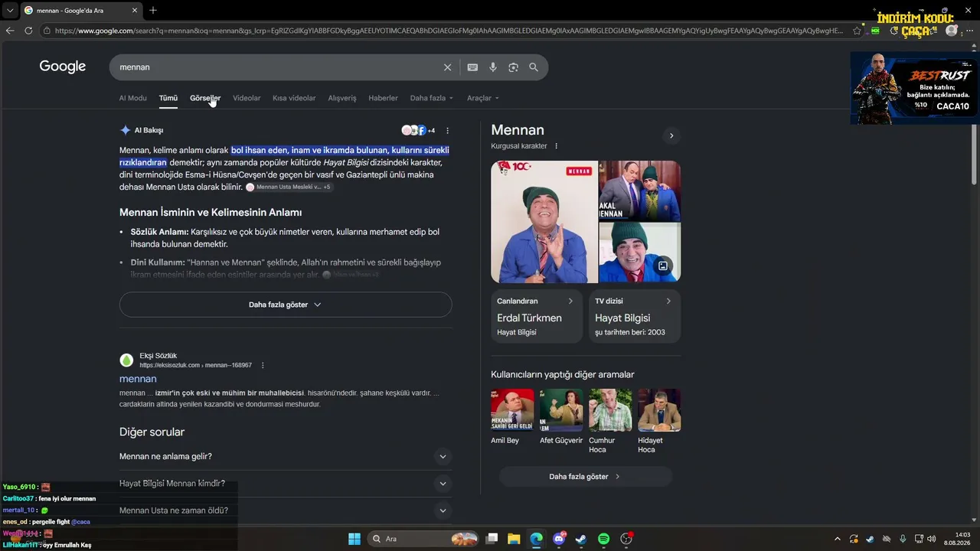Open the Mennan Usta Mesleki source chip
This screenshot has height=551, width=980.
click(x=288, y=187)
